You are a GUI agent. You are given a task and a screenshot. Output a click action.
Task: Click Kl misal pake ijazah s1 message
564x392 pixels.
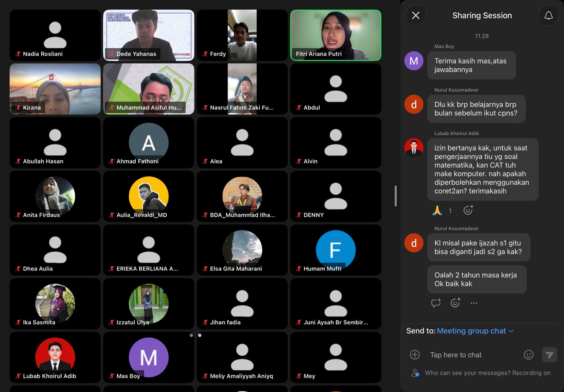tap(479, 247)
